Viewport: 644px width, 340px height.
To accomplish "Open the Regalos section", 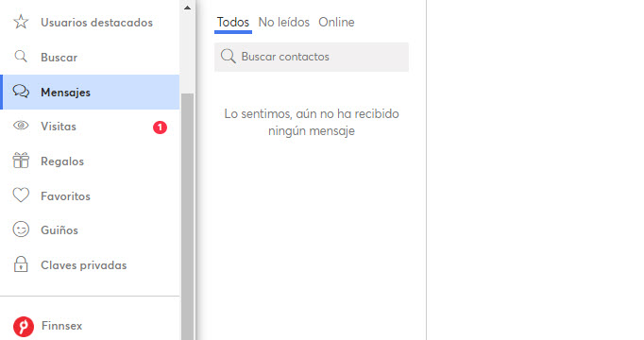I will [x=90, y=161].
